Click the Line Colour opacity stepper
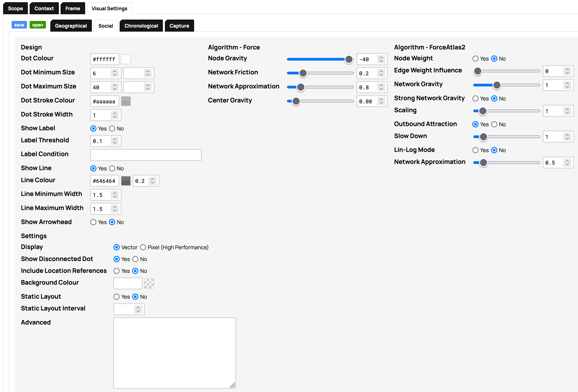The width and height of the screenshot is (578, 392). [153, 181]
